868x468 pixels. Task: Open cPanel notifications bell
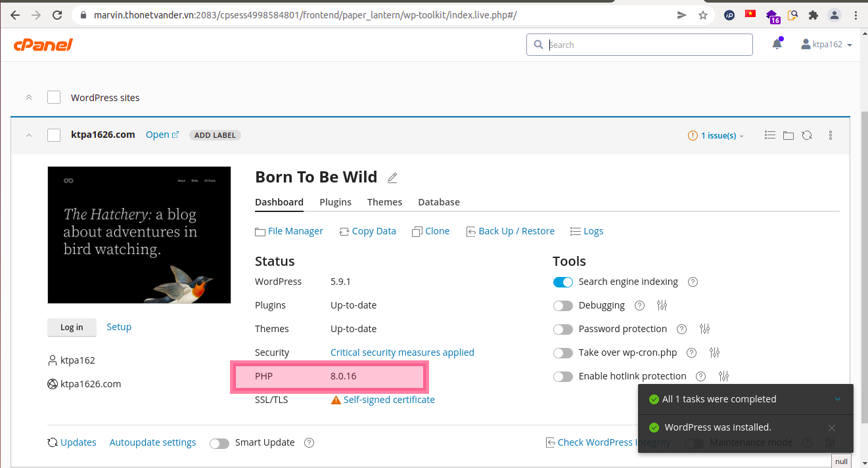pyautogui.click(x=777, y=44)
